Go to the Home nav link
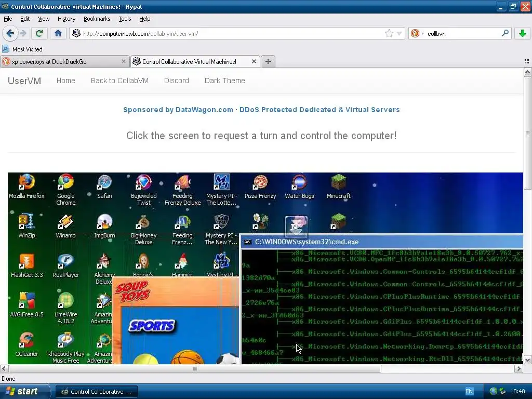This screenshot has width=532, height=399. click(x=66, y=81)
